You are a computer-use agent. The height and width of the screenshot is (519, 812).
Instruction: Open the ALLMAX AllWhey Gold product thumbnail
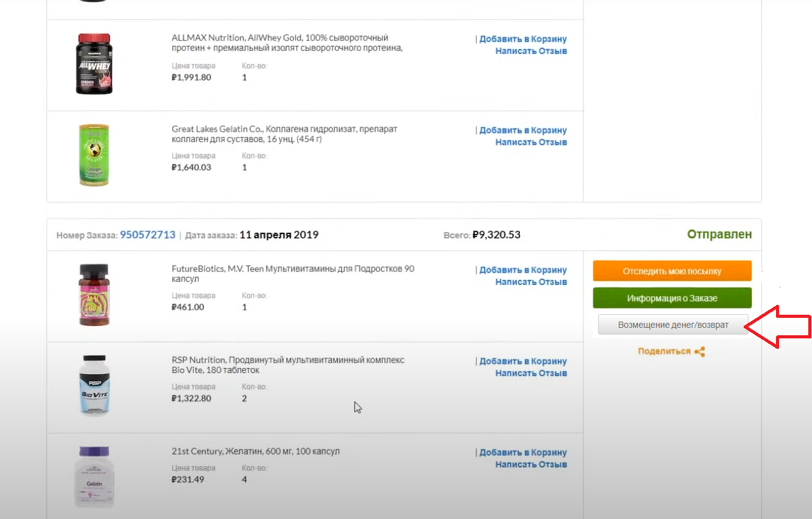(x=94, y=64)
